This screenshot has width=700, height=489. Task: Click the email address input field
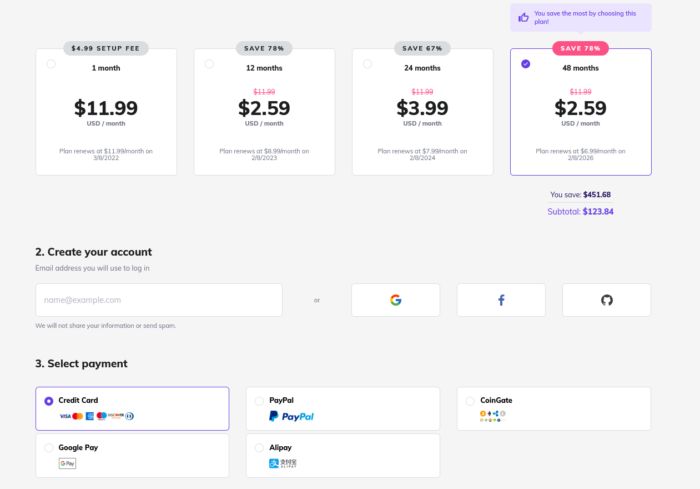coord(159,300)
